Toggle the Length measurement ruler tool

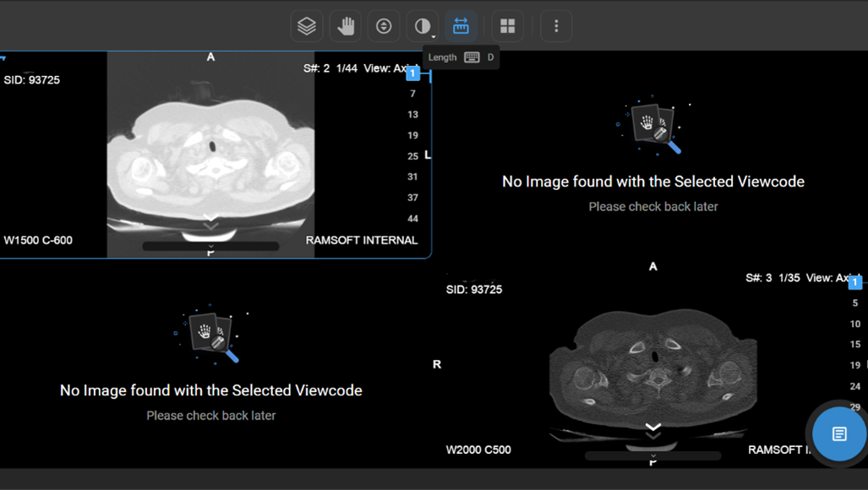[x=461, y=26]
